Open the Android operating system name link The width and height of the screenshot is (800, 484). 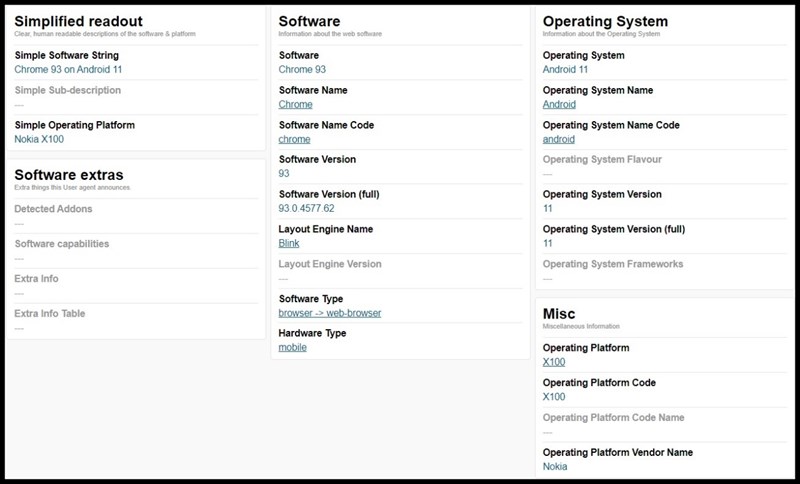pos(559,104)
